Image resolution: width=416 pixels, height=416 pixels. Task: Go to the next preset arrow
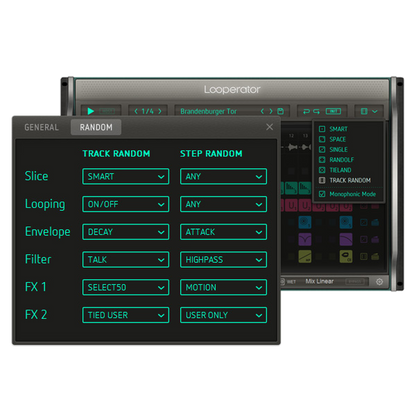coord(271,111)
